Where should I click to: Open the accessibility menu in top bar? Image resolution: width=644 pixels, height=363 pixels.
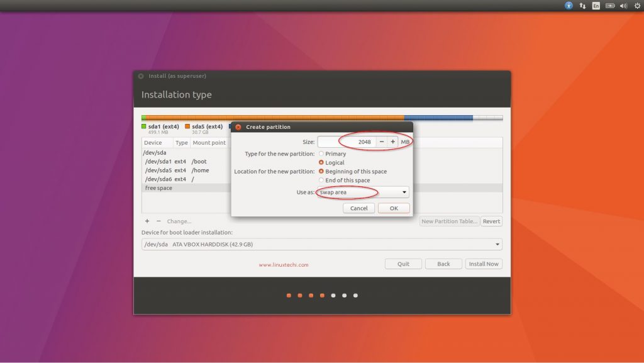(569, 6)
